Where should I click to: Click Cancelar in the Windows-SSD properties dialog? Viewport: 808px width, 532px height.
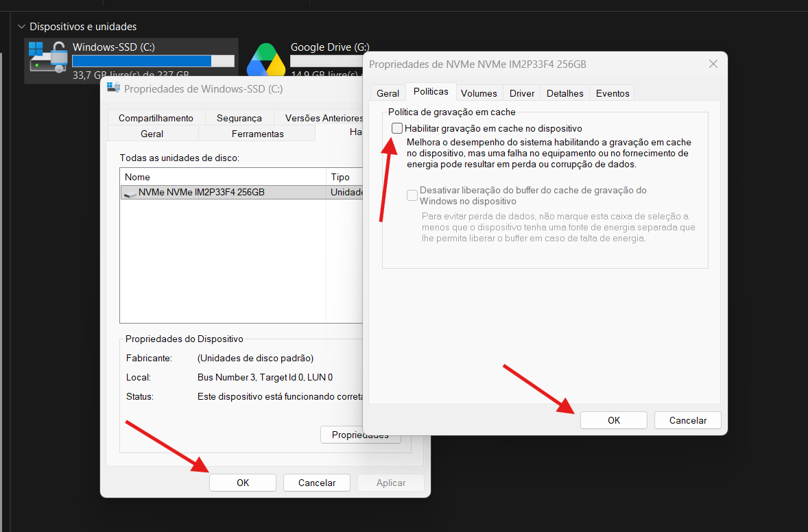316,483
